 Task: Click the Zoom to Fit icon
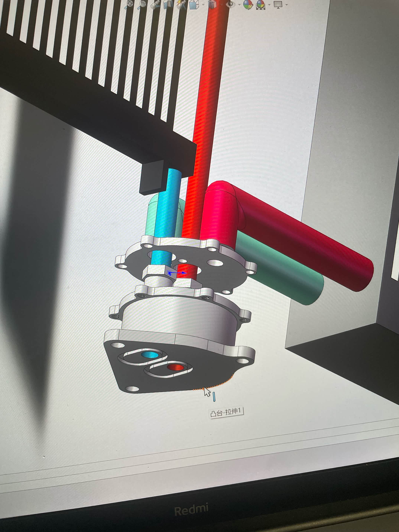coord(129,4)
